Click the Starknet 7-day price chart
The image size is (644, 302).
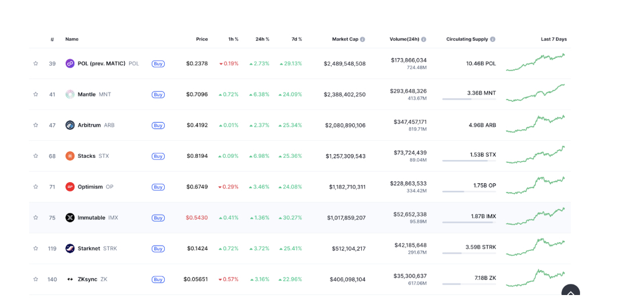pyautogui.click(x=536, y=247)
